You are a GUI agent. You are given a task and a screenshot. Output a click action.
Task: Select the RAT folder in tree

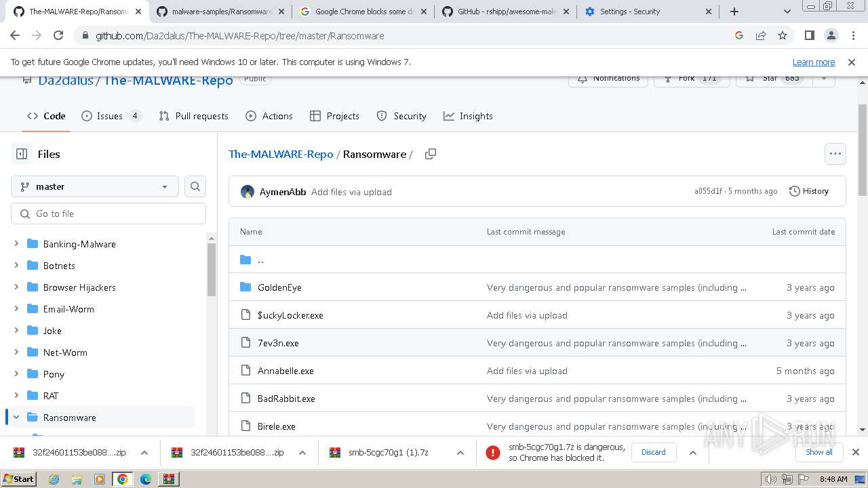coord(51,396)
